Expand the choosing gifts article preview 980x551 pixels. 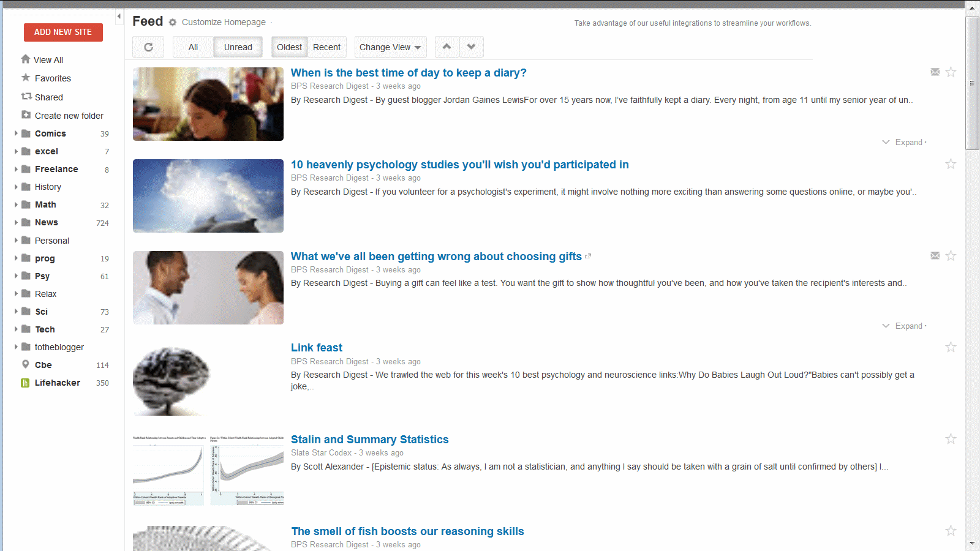904,326
